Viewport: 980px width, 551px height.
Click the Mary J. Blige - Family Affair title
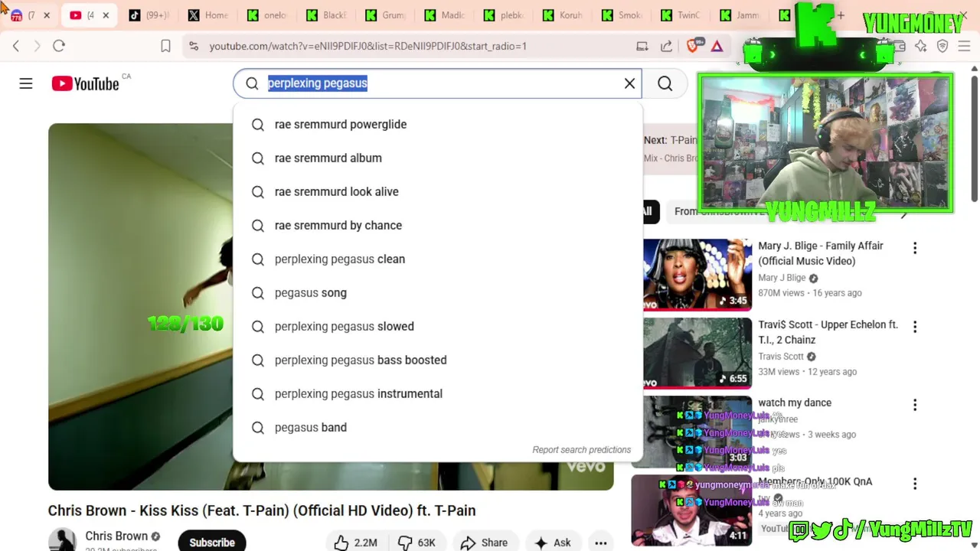pos(821,253)
